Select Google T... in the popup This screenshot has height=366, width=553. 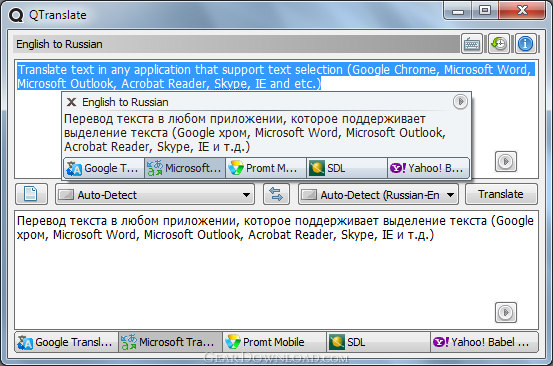pyautogui.click(x=104, y=168)
